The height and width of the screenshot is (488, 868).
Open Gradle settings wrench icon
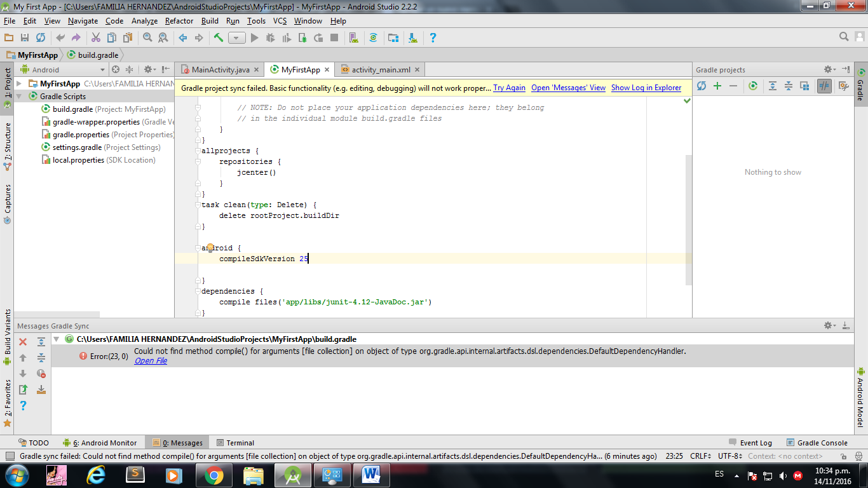tap(844, 86)
